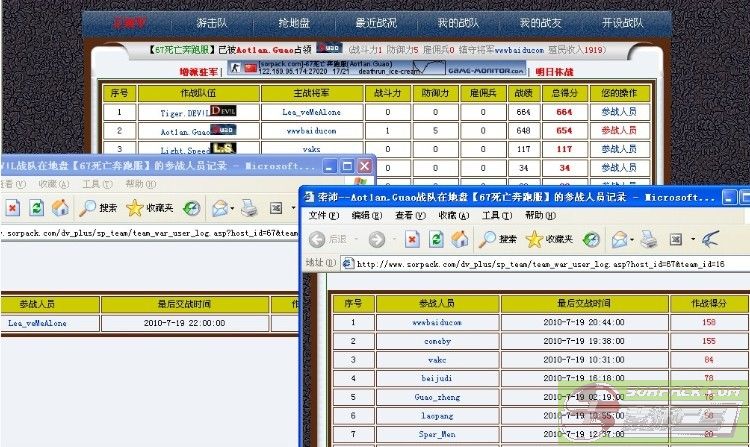Click Home icon in the DEVIL window toolbar
Viewport: 750px width, 447px height.
coord(61,208)
